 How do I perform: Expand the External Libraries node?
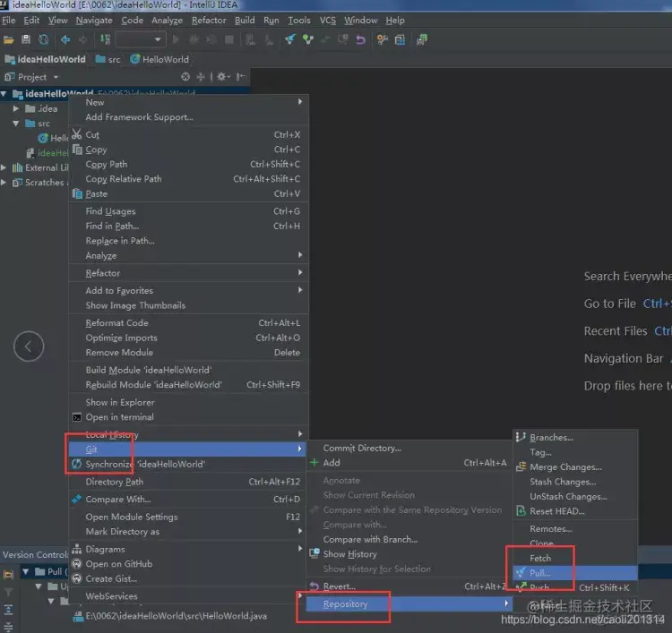coord(4,167)
